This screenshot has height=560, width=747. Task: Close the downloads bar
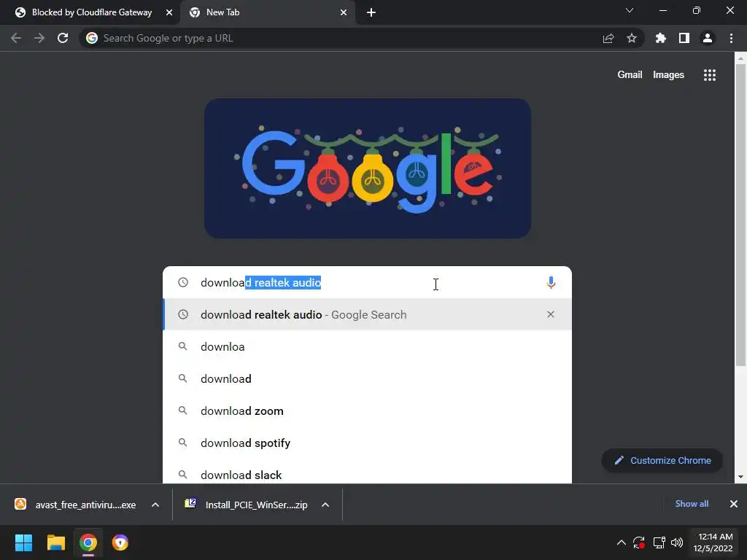click(734, 504)
